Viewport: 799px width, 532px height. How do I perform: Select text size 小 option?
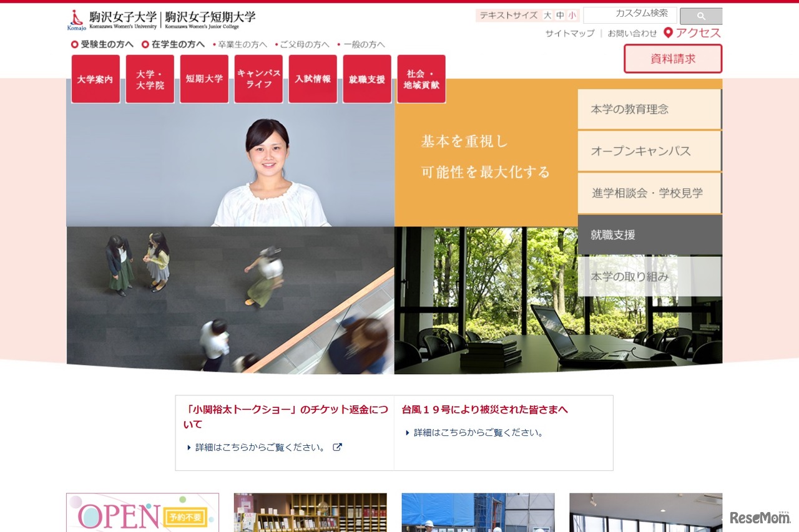tap(573, 15)
